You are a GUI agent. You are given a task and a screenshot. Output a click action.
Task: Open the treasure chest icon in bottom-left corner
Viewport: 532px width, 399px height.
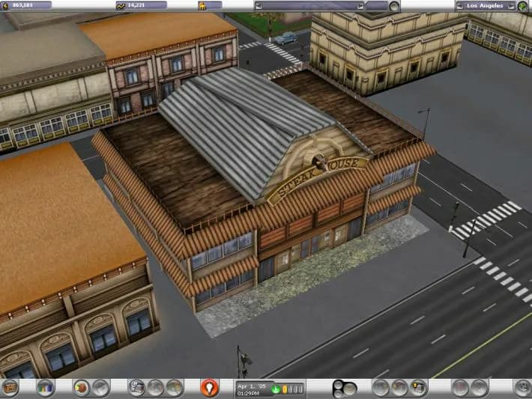[x=10, y=388]
